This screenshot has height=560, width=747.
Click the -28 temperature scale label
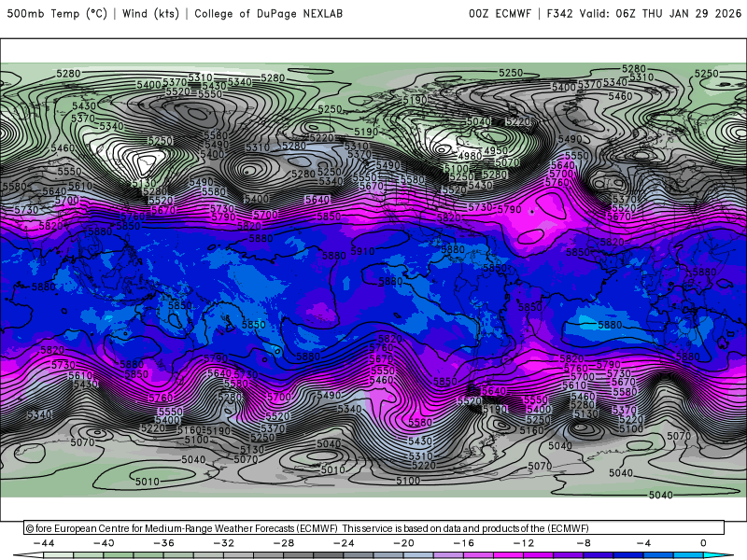(x=284, y=543)
